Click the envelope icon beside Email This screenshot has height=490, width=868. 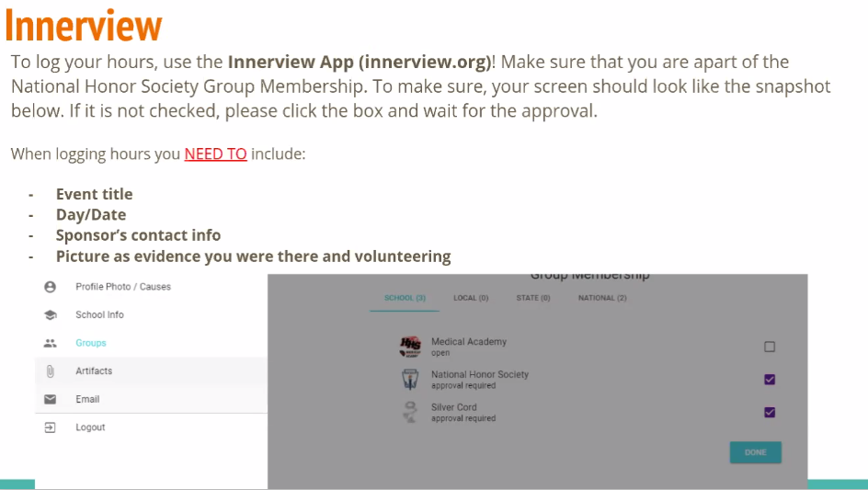point(51,399)
